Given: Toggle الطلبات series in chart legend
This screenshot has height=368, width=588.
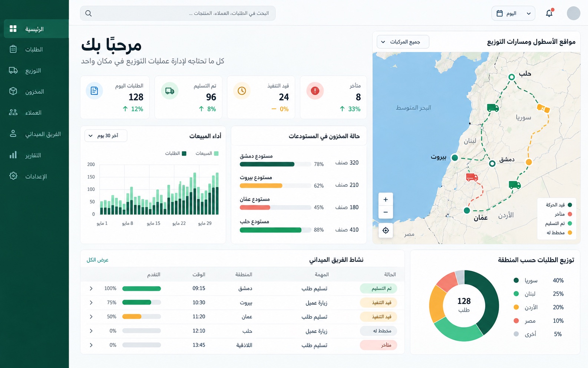Looking at the screenshot, I should click(176, 153).
